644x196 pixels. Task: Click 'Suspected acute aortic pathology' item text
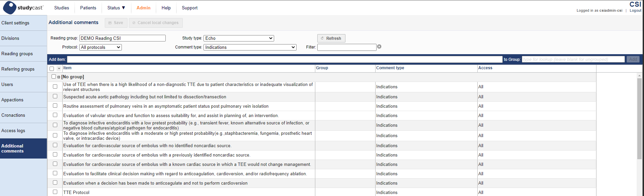tap(145, 97)
